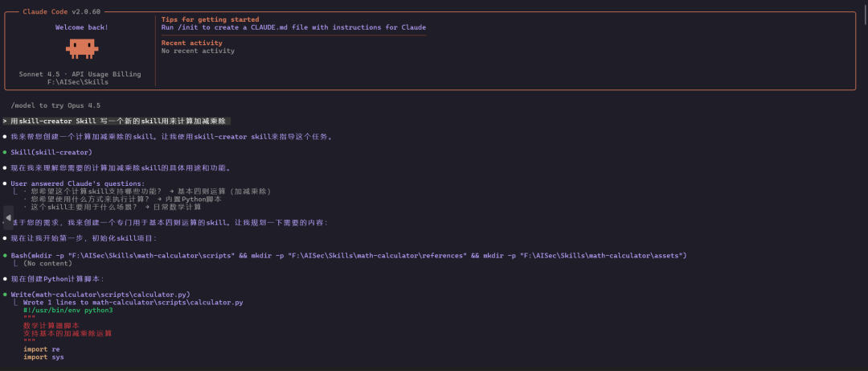Select the "Tips for getting started" heading

(x=210, y=19)
